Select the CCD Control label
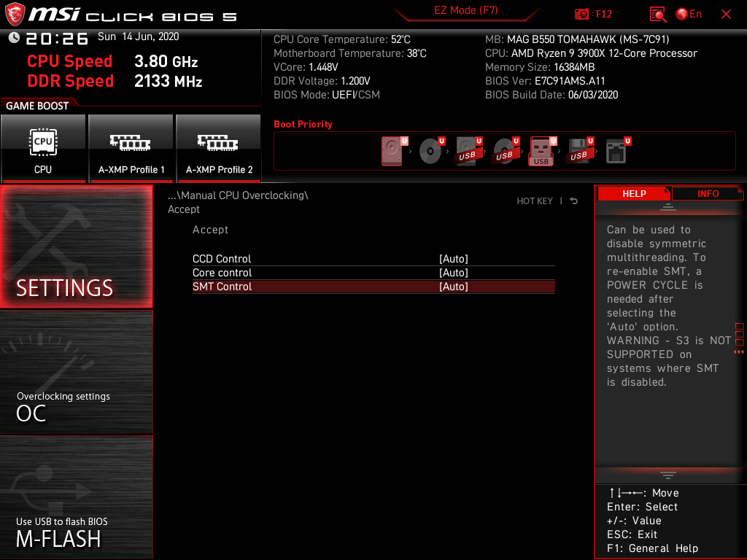Viewport: 747px width, 560px height. coord(222,259)
